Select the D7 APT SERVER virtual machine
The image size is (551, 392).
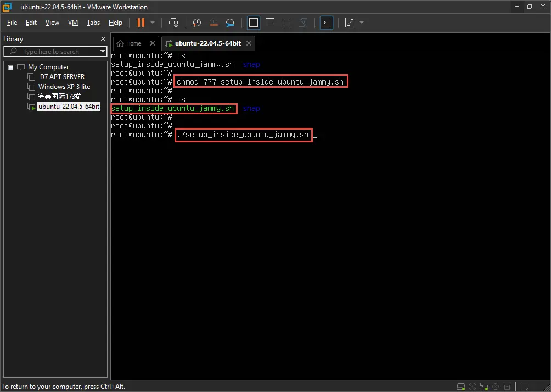[x=62, y=77]
